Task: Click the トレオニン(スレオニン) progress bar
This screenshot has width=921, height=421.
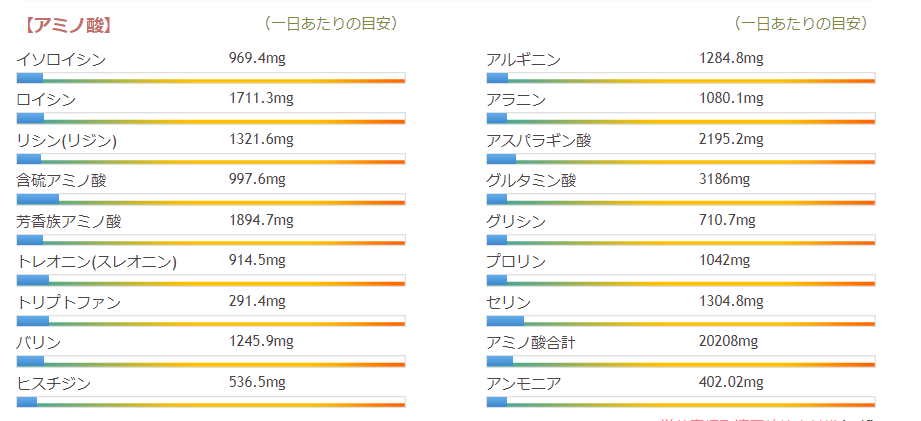Action: click(211, 281)
